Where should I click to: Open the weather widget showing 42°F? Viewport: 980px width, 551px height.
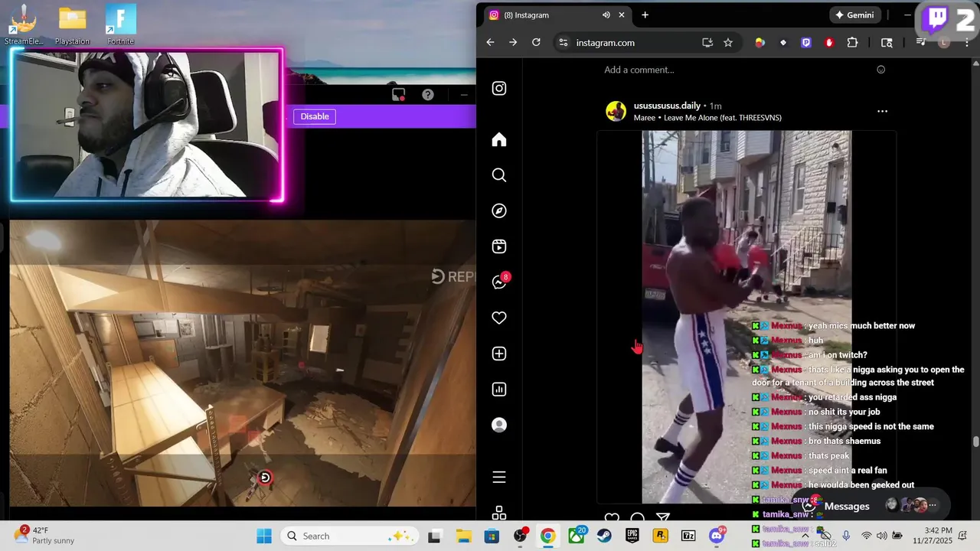44,535
